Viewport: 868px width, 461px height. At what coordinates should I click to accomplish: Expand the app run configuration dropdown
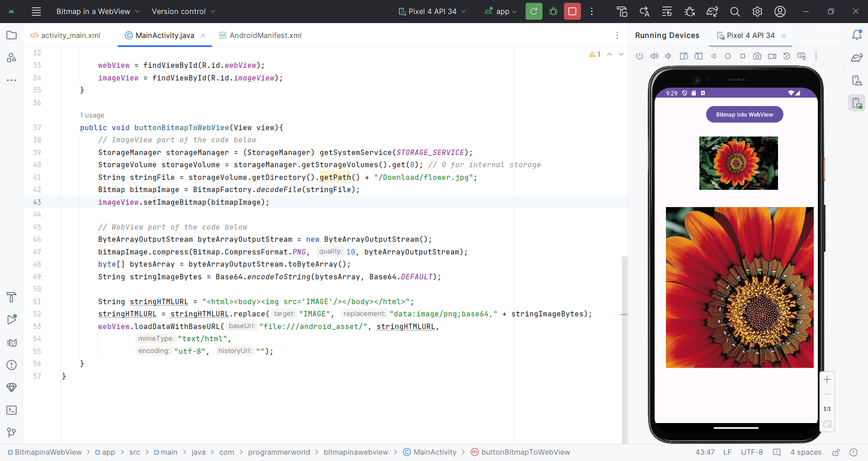(x=501, y=11)
